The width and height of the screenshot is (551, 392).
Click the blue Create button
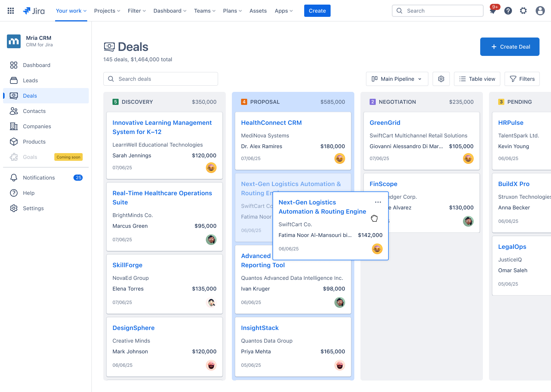tap(317, 11)
